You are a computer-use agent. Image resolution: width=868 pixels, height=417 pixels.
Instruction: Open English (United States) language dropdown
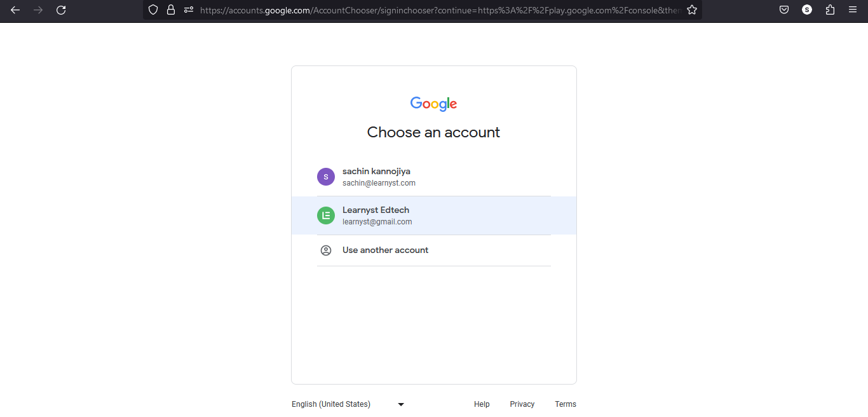click(348, 404)
